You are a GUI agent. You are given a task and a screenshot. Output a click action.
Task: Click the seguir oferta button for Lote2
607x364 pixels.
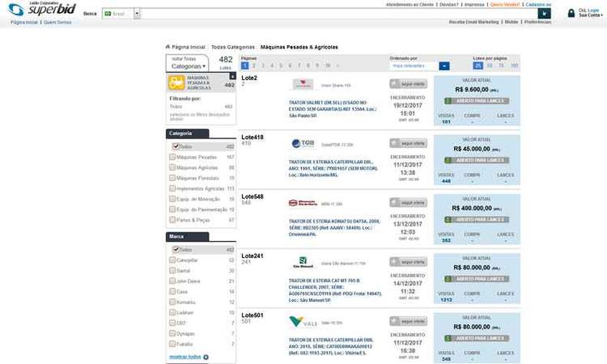pyautogui.click(x=409, y=84)
